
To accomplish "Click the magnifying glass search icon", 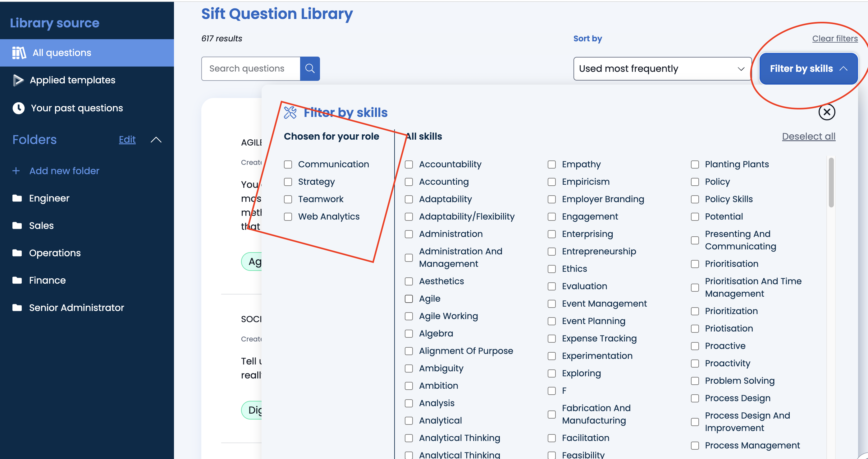I will click(310, 68).
